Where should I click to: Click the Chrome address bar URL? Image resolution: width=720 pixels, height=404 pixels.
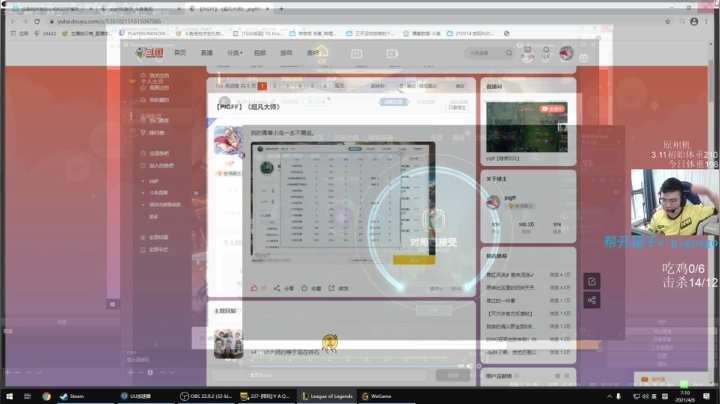coord(109,21)
